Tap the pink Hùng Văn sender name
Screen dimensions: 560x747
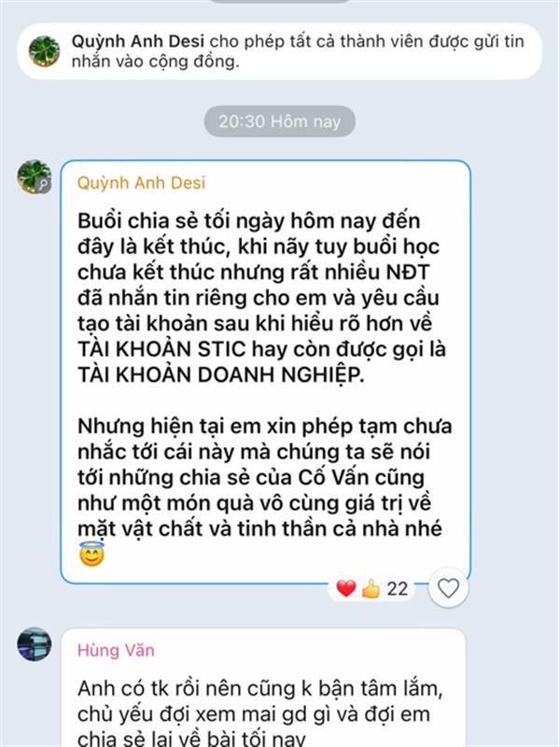pyautogui.click(x=116, y=650)
